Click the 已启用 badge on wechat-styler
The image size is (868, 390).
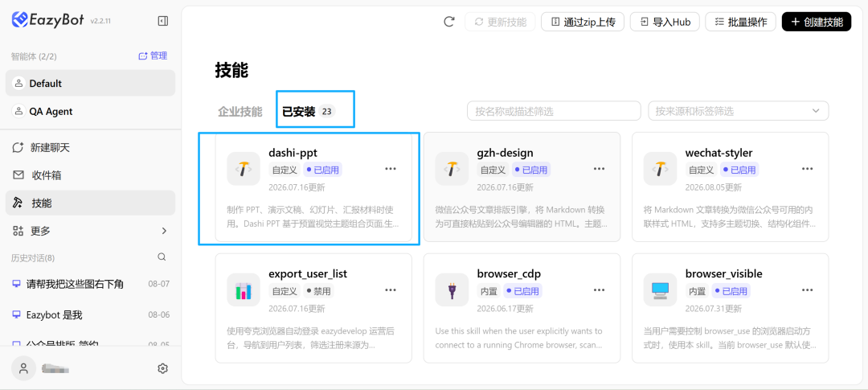tap(739, 170)
